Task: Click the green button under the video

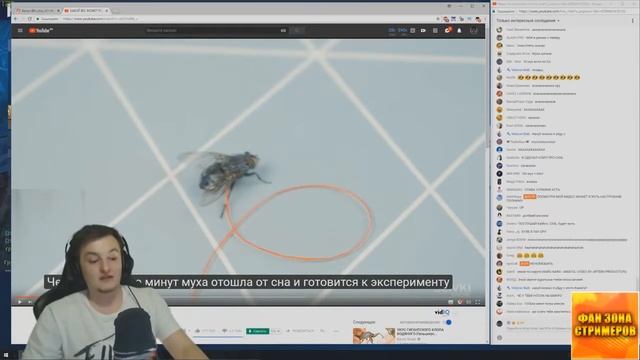Action: coord(258,331)
